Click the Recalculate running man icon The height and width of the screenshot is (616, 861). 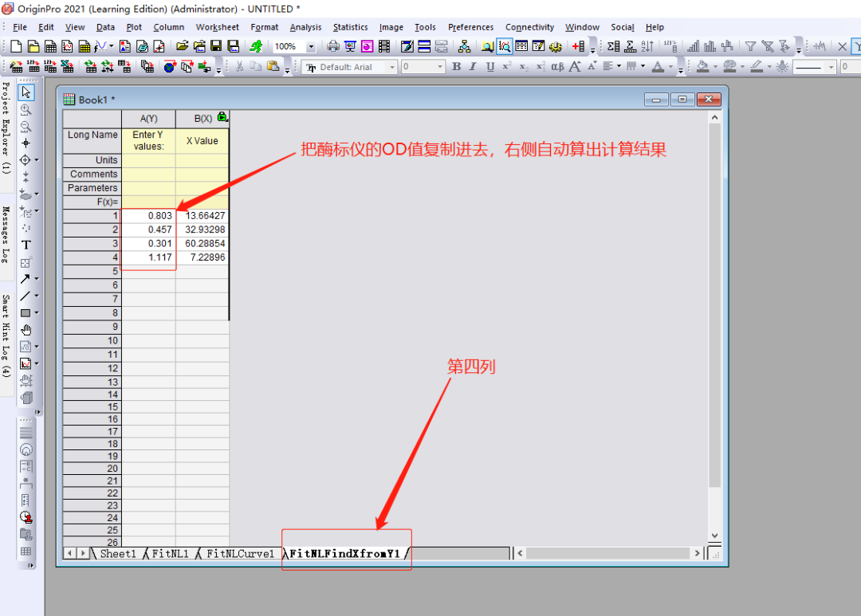coord(256,47)
